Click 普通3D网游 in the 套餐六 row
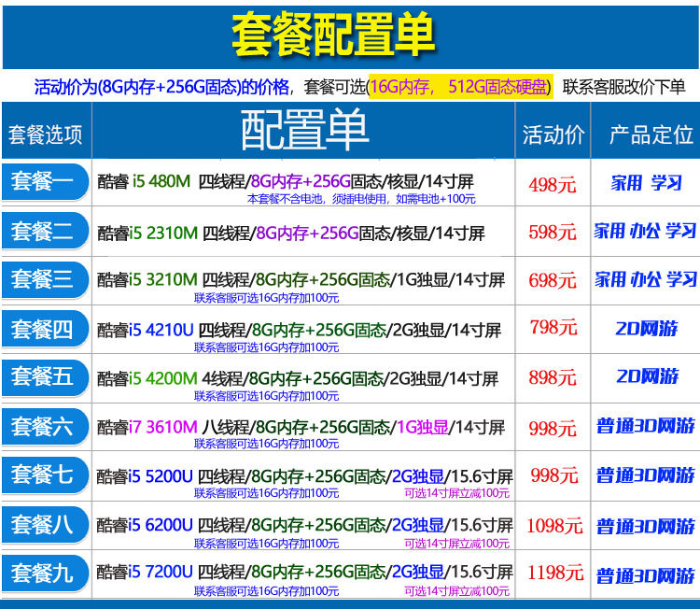 pos(646,425)
